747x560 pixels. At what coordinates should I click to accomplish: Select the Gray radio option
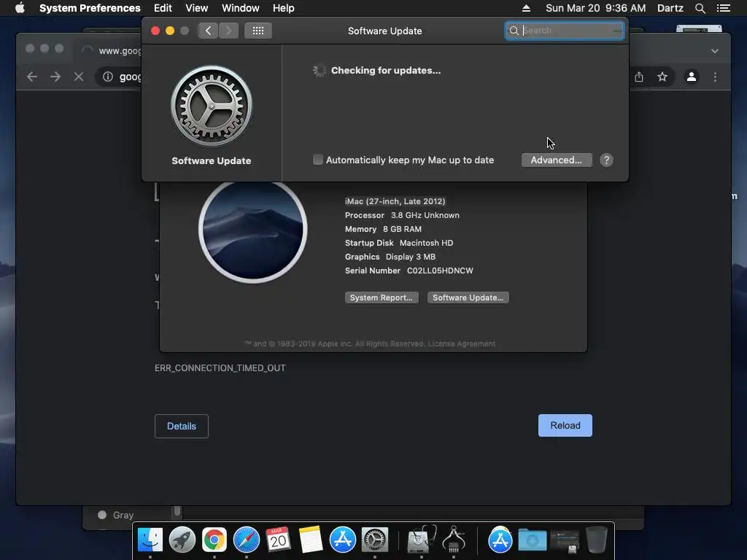tap(102, 515)
